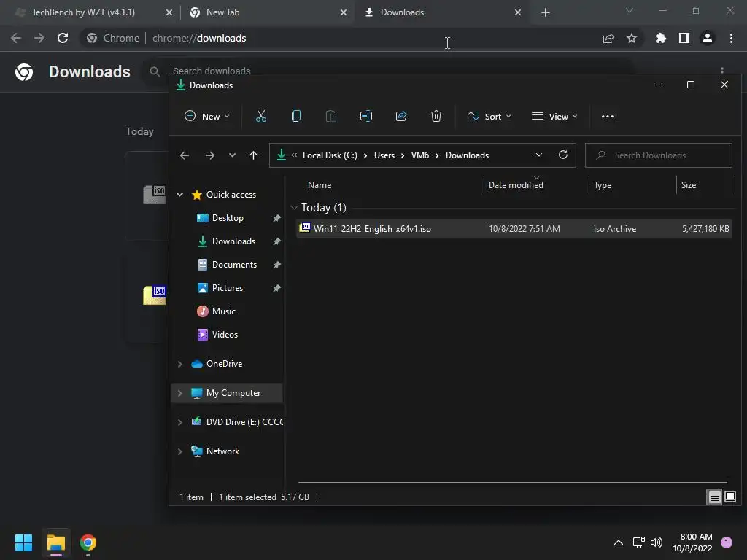Go up one folder level in Explorer

coord(253,155)
